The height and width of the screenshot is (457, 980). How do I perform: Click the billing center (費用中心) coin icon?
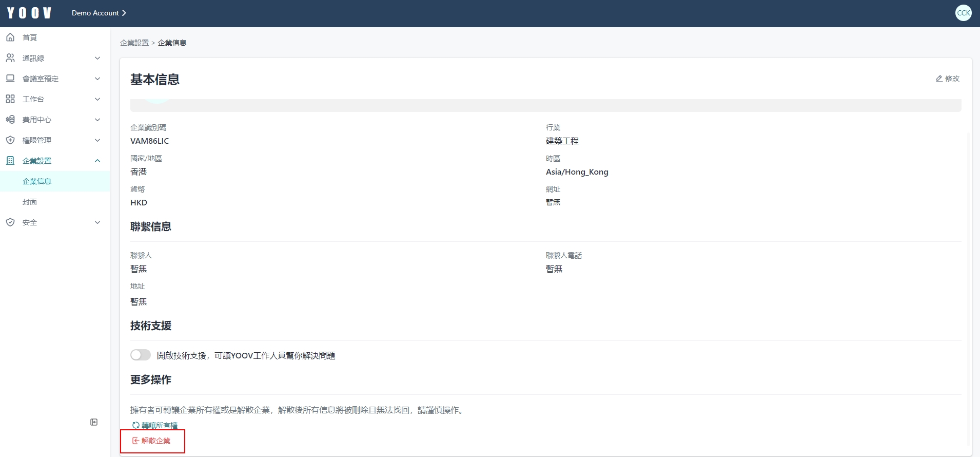(10, 120)
